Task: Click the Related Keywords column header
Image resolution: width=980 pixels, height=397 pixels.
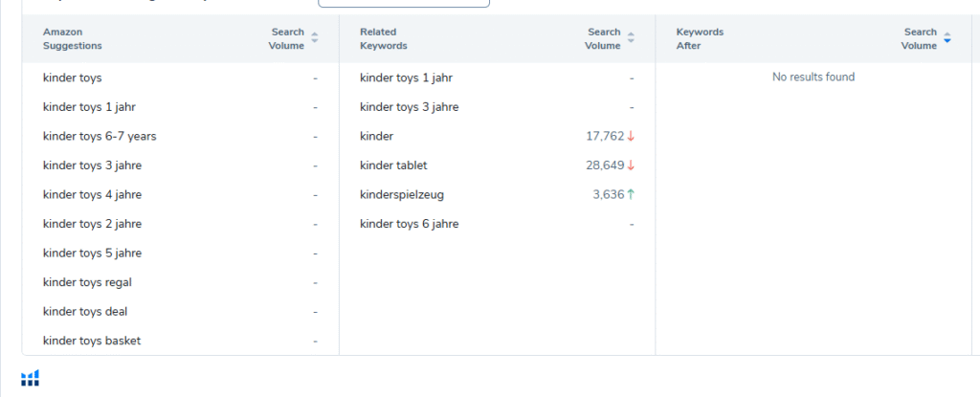Action: [383, 39]
